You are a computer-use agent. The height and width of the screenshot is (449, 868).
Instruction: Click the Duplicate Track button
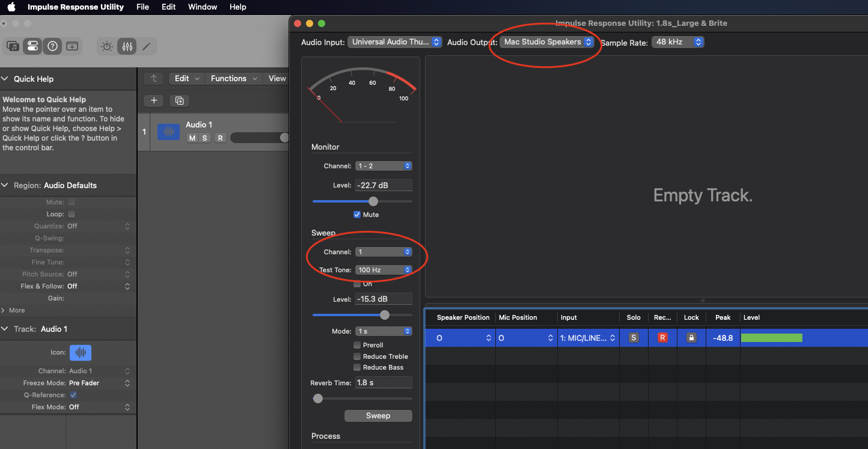pyautogui.click(x=179, y=100)
